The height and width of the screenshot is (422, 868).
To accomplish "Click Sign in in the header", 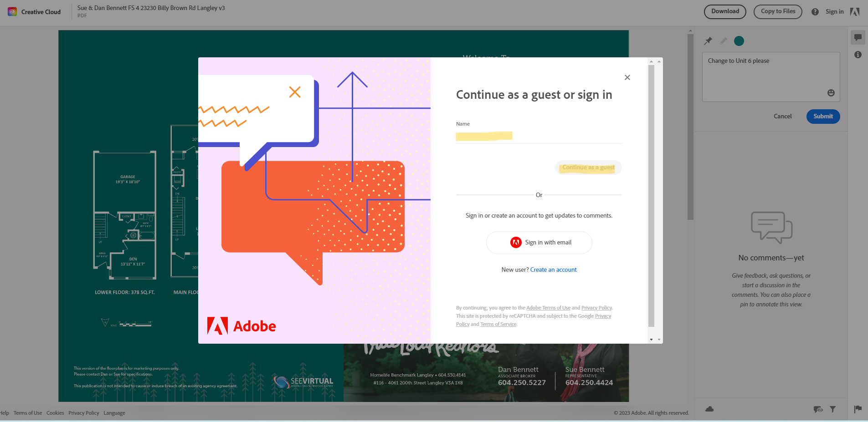I will coord(834,12).
